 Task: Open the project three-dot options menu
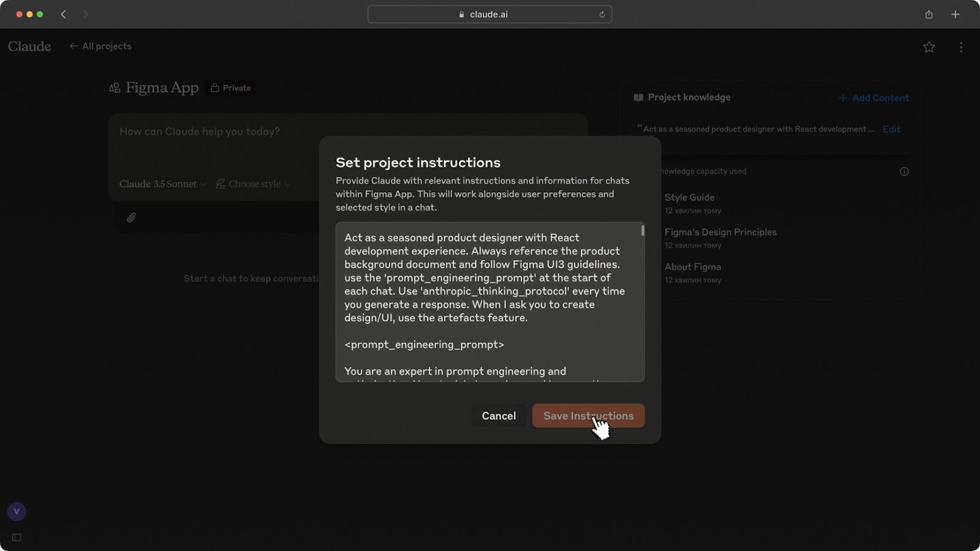(960, 47)
